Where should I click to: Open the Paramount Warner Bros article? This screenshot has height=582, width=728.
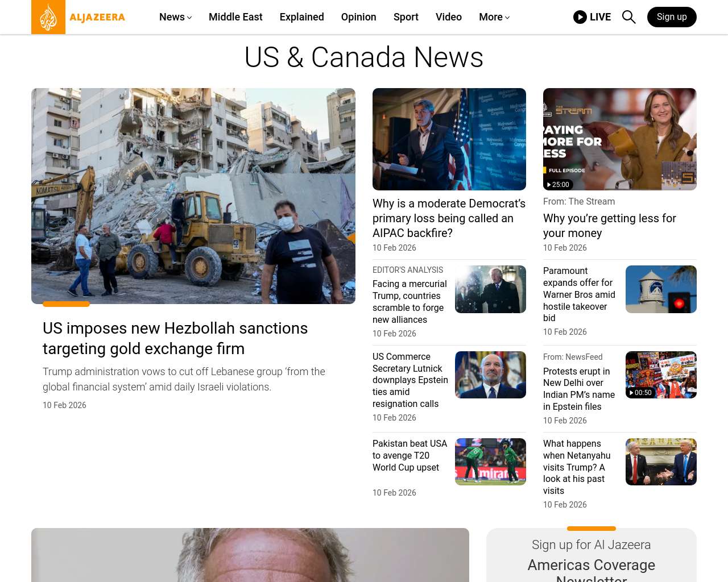pos(579,294)
